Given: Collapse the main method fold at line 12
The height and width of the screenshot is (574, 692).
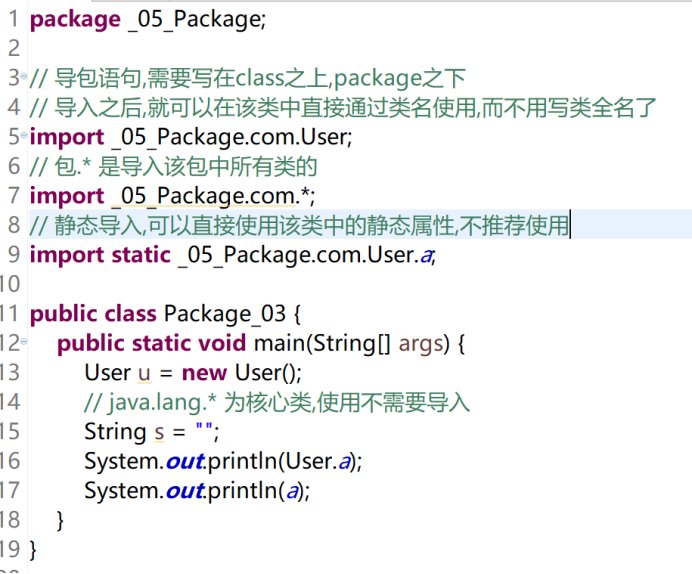Looking at the screenshot, I should click(24, 341).
